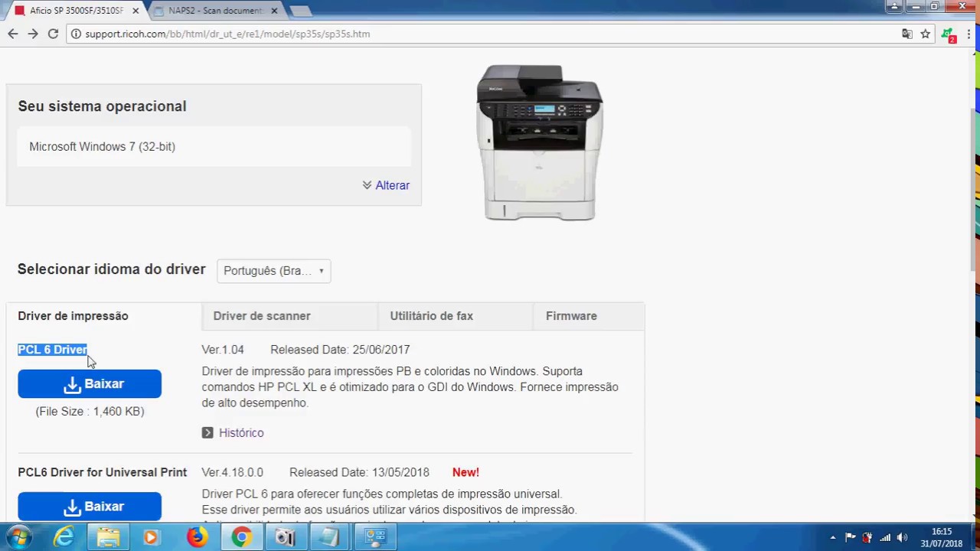
Task: Click Released Date: 25/06/2017 text
Action: coord(340,350)
